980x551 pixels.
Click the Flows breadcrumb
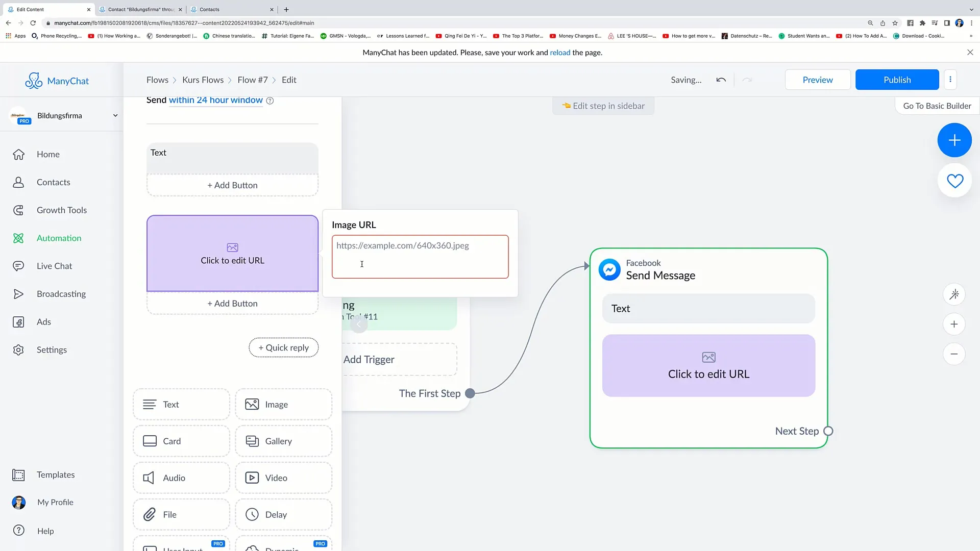coord(157,80)
